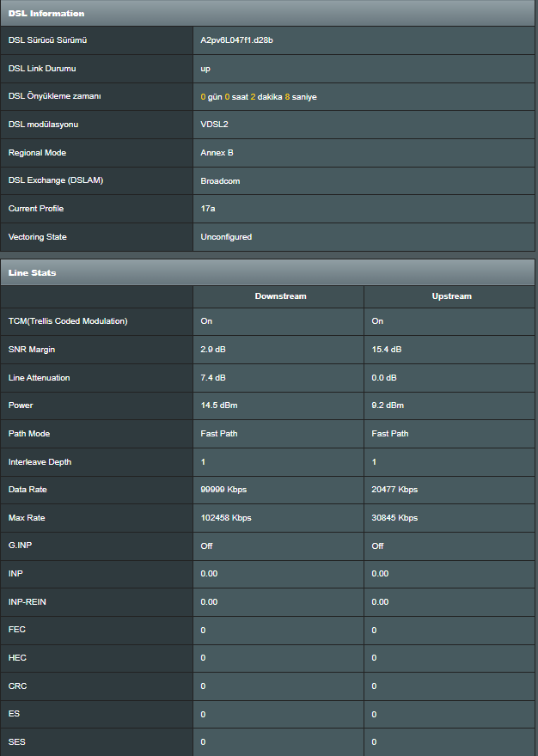538x756 pixels.
Task: Click the downstream Line Attenuation 7.4 dB
Action: 213,377
